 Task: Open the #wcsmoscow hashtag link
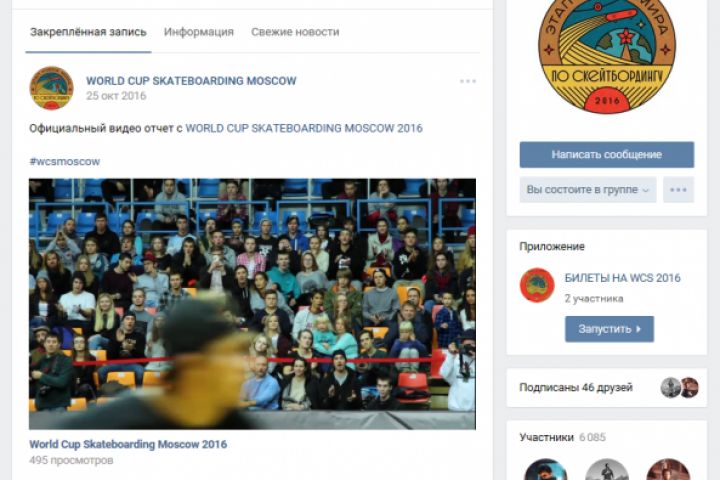(65, 162)
